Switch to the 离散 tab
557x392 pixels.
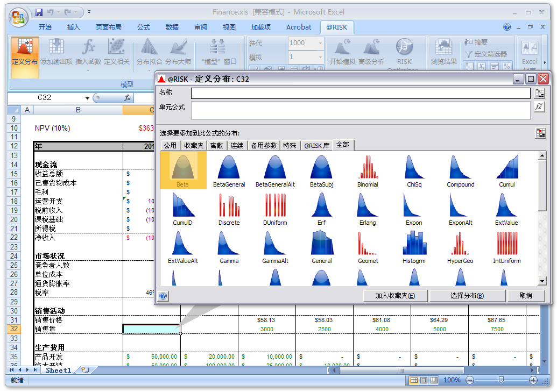pyautogui.click(x=217, y=146)
